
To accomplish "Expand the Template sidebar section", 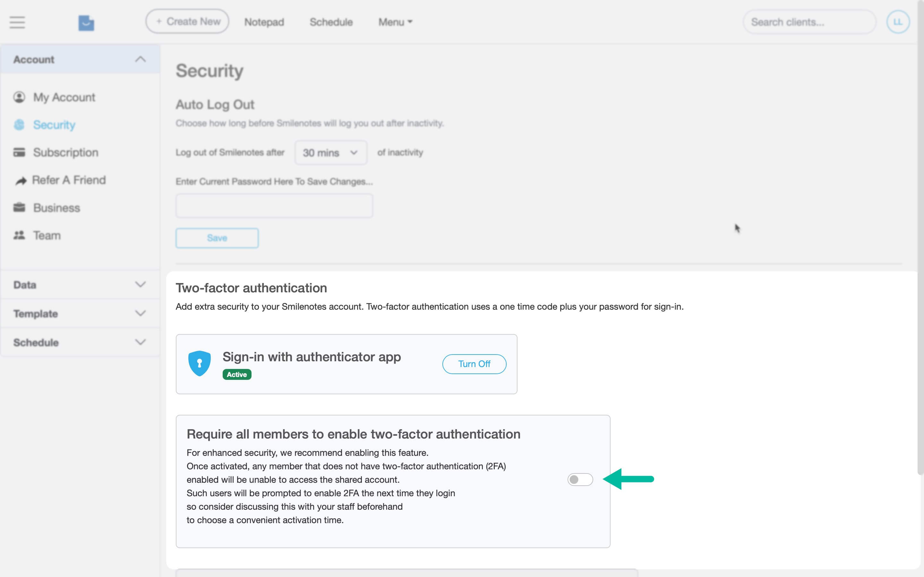I will click(140, 313).
